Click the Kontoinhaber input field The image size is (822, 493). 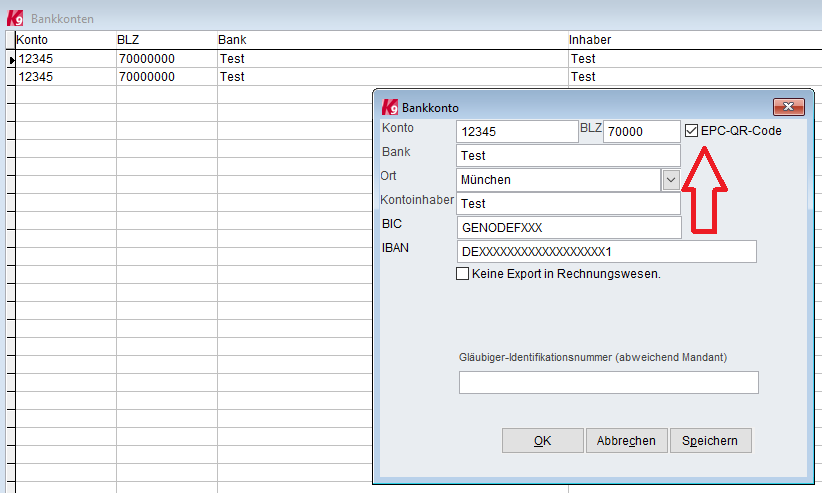[568, 203]
